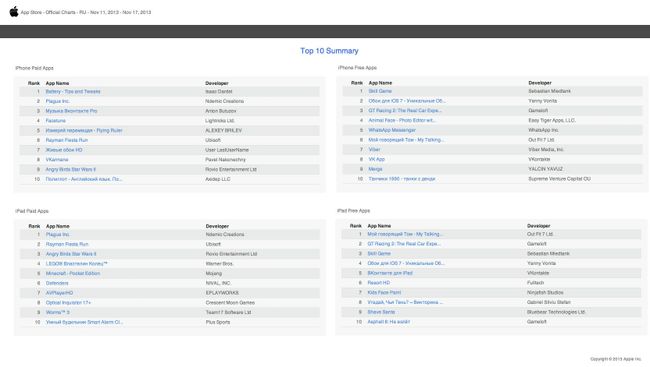Open Battery Tips and Tweaks app link
This screenshot has height=367, width=650.
[x=73, y=92]
